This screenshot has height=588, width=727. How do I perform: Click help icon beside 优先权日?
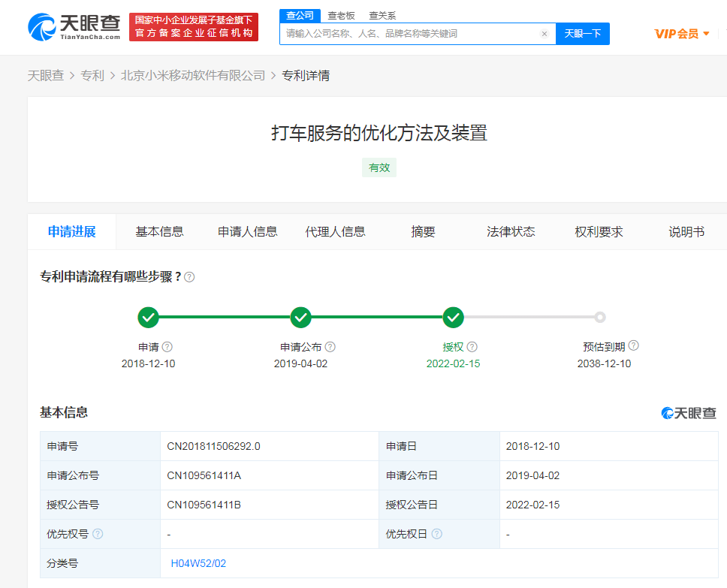[x=437, y=534]
